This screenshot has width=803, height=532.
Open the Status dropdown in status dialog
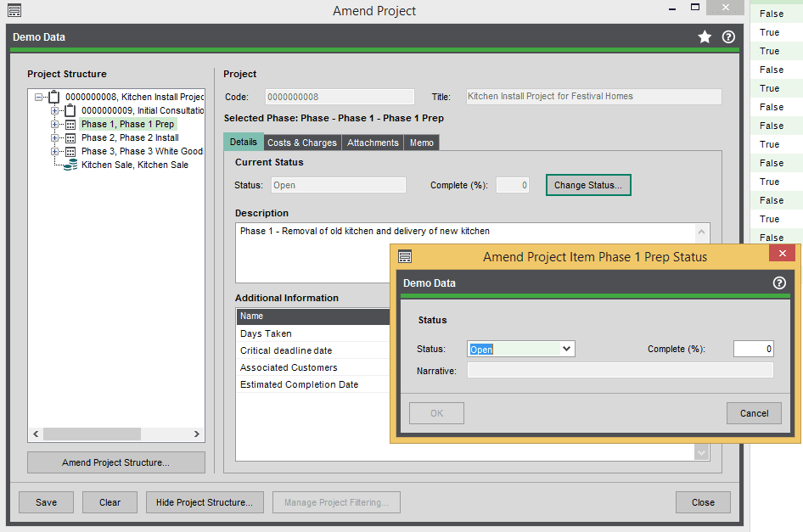[x=566, y=349]
